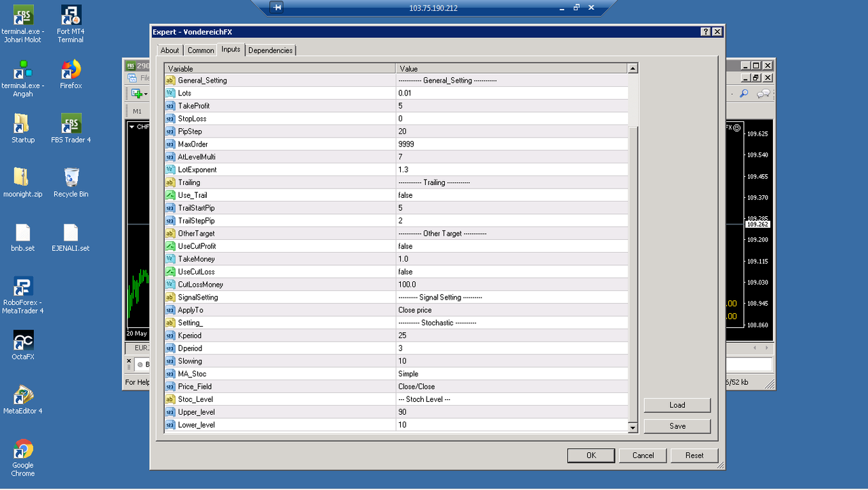The image size is (868, 490).
Task: Open the MetaEditor 4 shortcut
Action: tap(22, 400)
